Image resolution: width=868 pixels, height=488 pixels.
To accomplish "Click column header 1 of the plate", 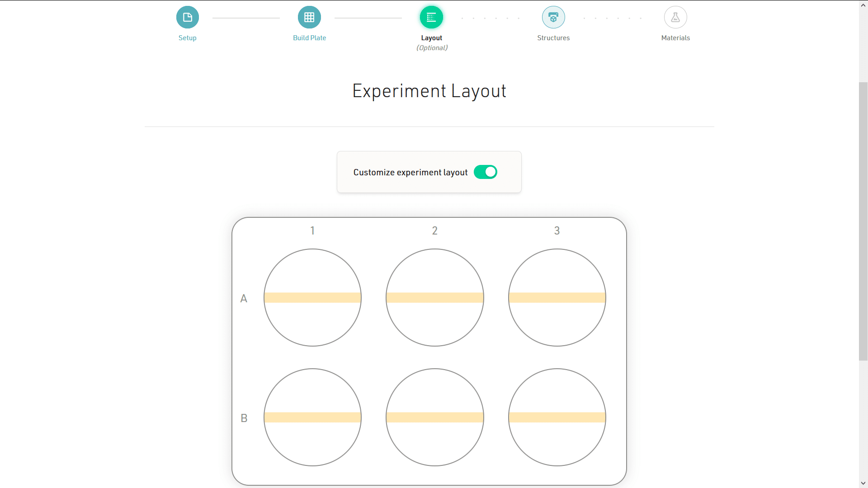I will pos(312,230).
